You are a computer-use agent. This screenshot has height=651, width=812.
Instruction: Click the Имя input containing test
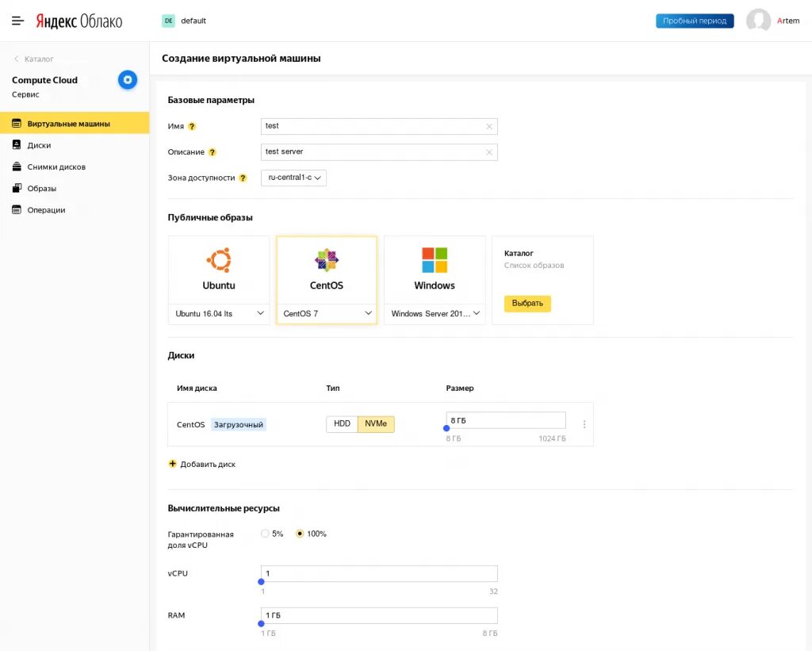point(379,126)
